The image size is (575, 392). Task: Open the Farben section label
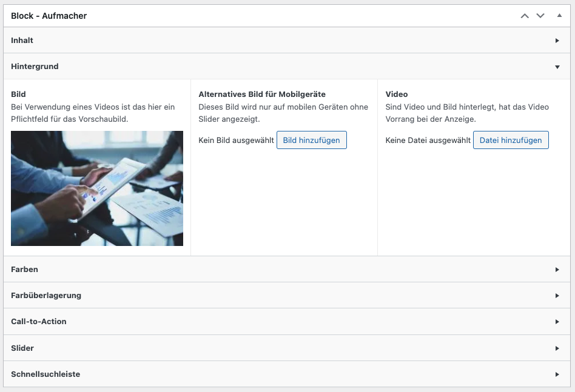[x=25, y=270]
